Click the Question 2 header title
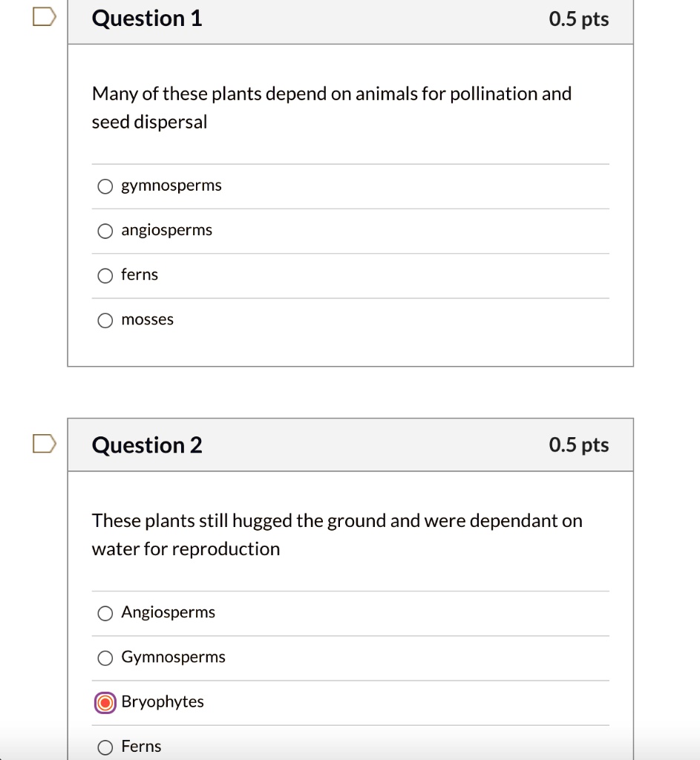Screen dimensions: 700x760 tap(147, 445)
